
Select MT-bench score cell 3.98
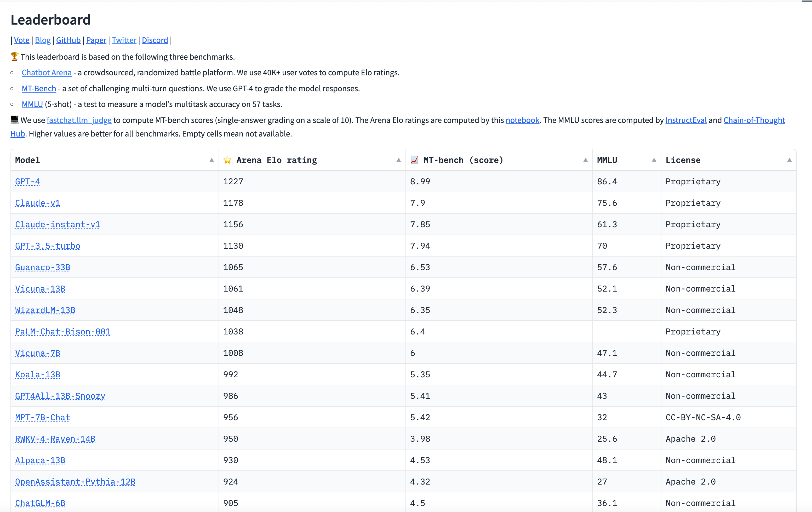tap(499, 439)
